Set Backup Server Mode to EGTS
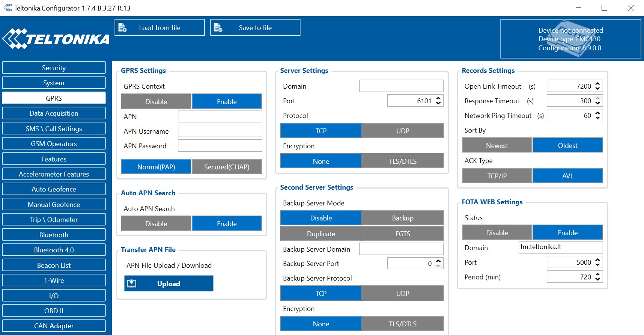The image size is (644, 335). tap(403, 234)
